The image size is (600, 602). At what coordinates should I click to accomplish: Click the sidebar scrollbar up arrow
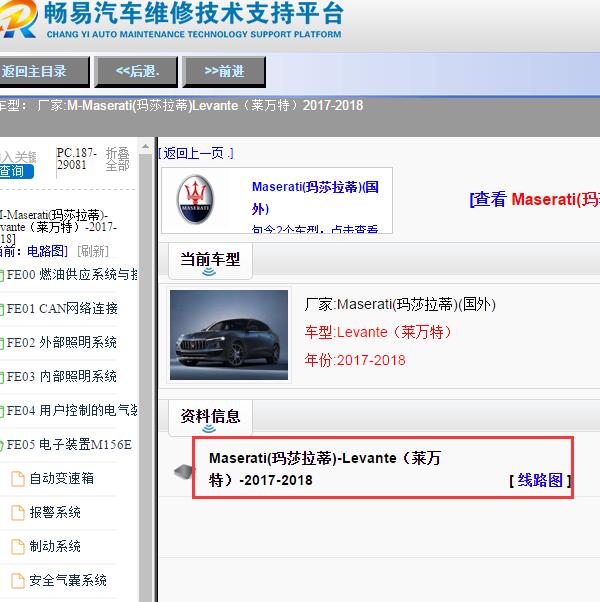pyautogui.click(x=145, y=146)
